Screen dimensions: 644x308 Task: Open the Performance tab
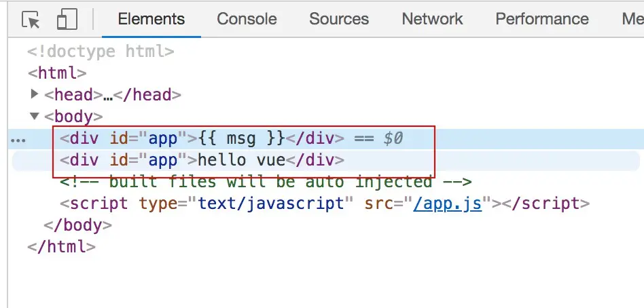pos(542,19)
